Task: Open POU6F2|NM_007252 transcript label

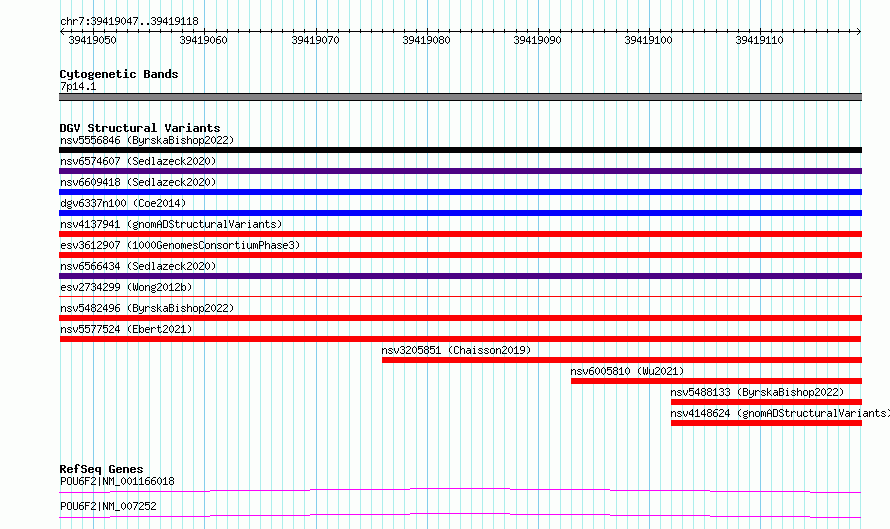Action: click(x=108, y=506)
